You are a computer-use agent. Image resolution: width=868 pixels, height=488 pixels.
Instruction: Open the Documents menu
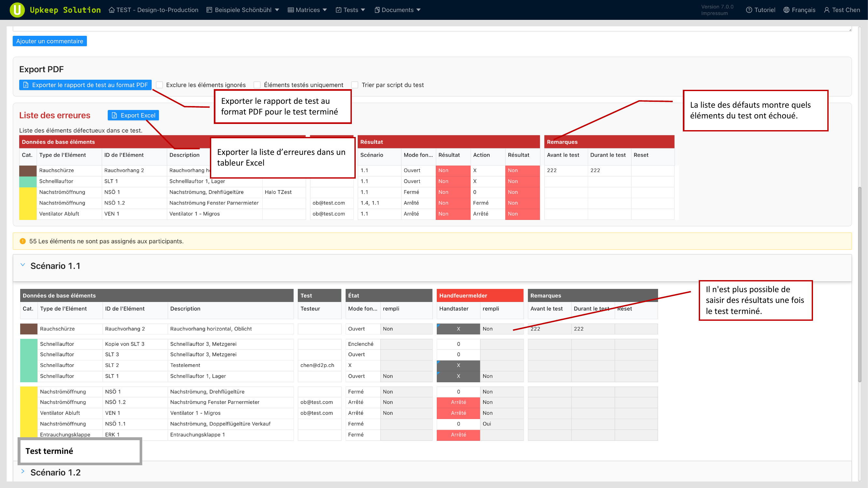click(x=397, y=10)
